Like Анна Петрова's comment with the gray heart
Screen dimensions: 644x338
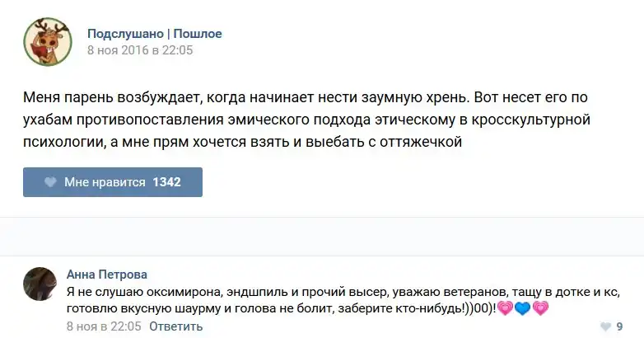(605, 326)
